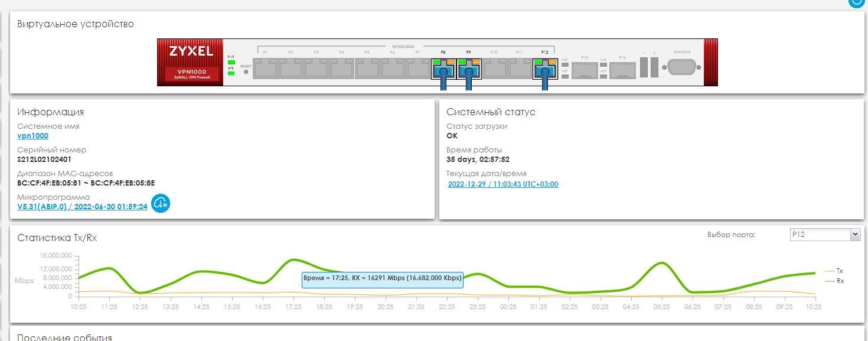Select SFP port P13 on device
Screen dimensions: 868x341
pos(585,70)
